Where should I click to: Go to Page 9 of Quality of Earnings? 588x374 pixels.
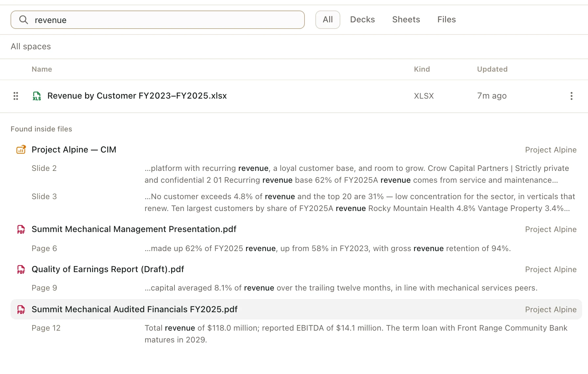point(44,288)
